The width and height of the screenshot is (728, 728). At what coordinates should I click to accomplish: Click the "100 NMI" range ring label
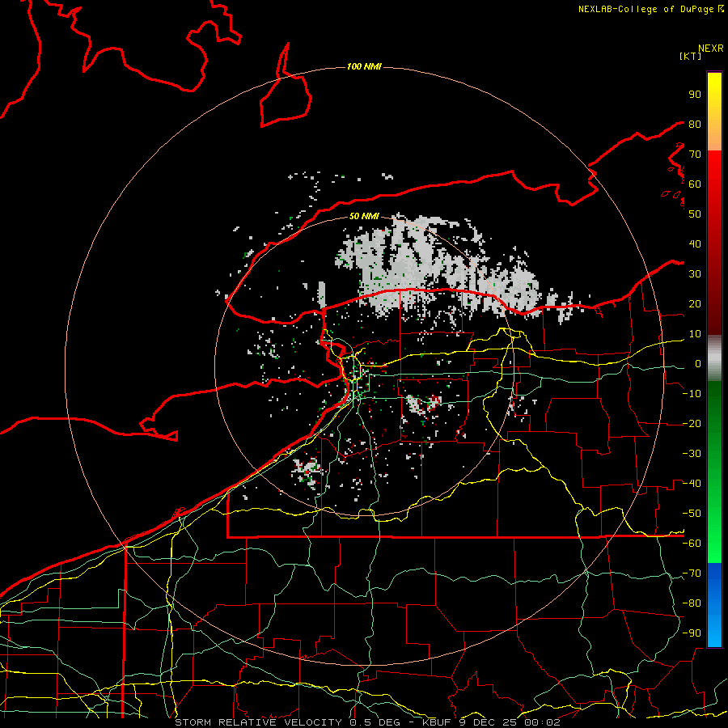pyautogui.click(x=364, y=67)
